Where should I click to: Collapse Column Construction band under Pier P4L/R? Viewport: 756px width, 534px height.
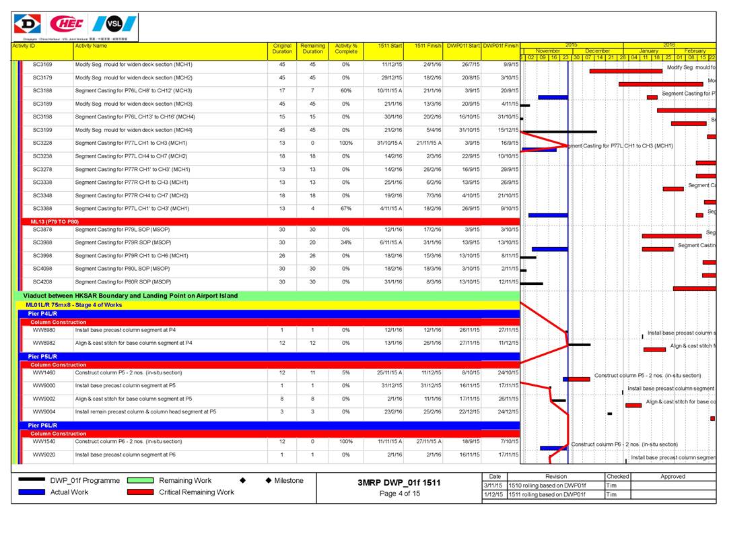271,323
